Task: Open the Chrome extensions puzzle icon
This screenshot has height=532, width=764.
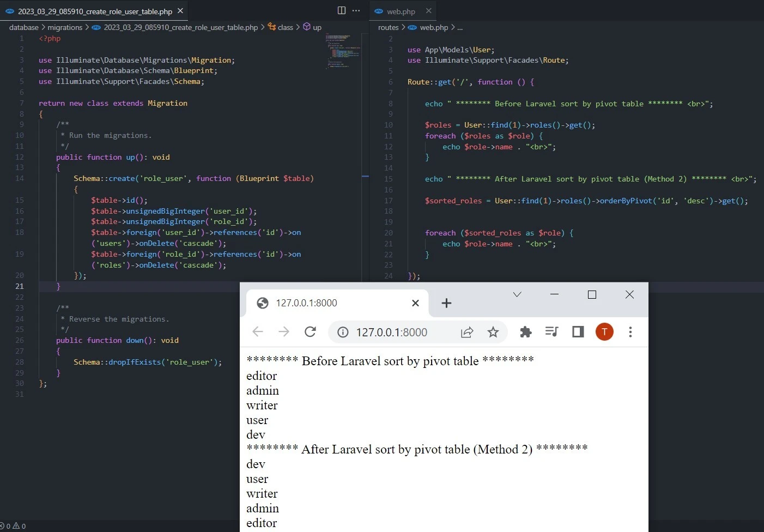Action: coord(525,332)
